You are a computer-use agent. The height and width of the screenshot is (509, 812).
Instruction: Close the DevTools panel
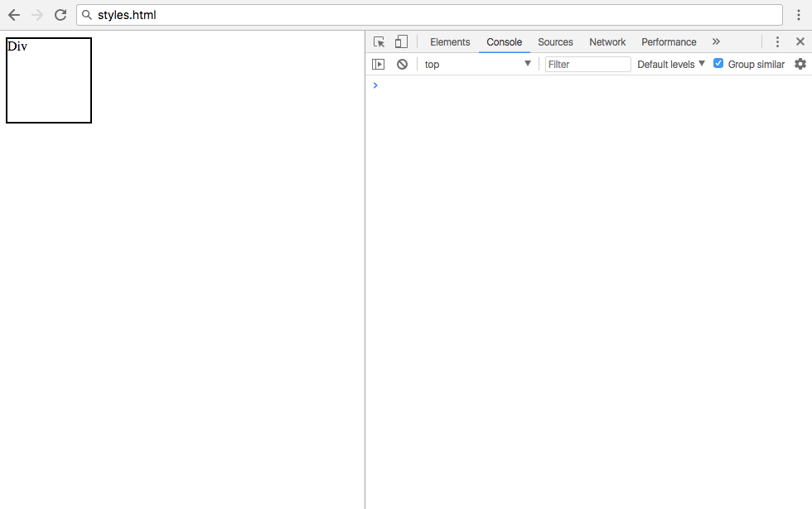click(800, 42)
